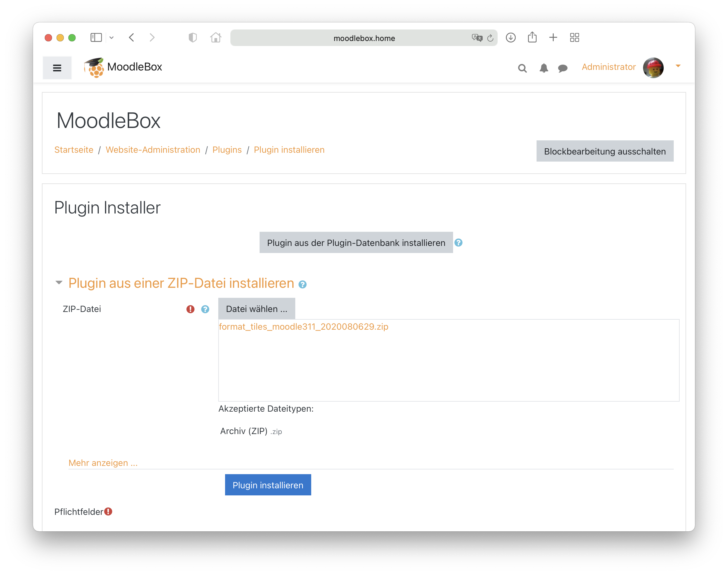
Task: Click the MoodleBox site name in navbar
Action: [135, 67]
